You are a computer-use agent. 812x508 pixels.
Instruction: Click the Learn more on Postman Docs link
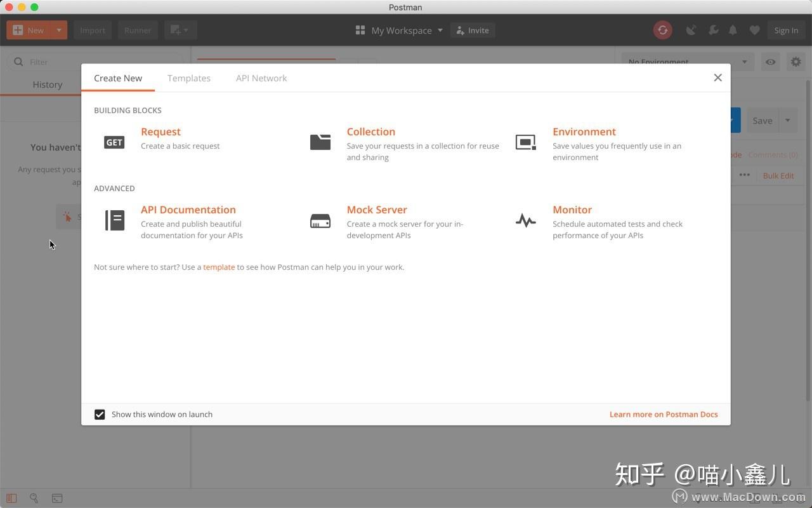pos(663,414)
